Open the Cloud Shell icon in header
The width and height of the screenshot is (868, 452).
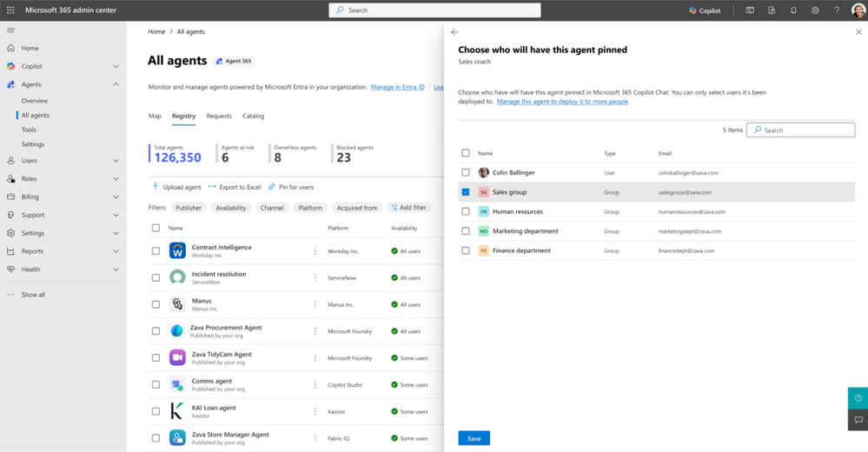click(750, 10)
